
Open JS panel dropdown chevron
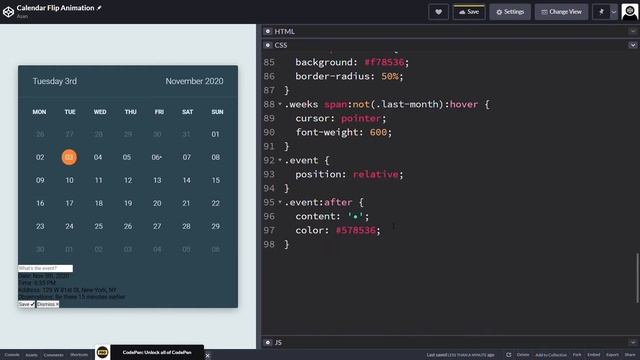tap(633, 342)
